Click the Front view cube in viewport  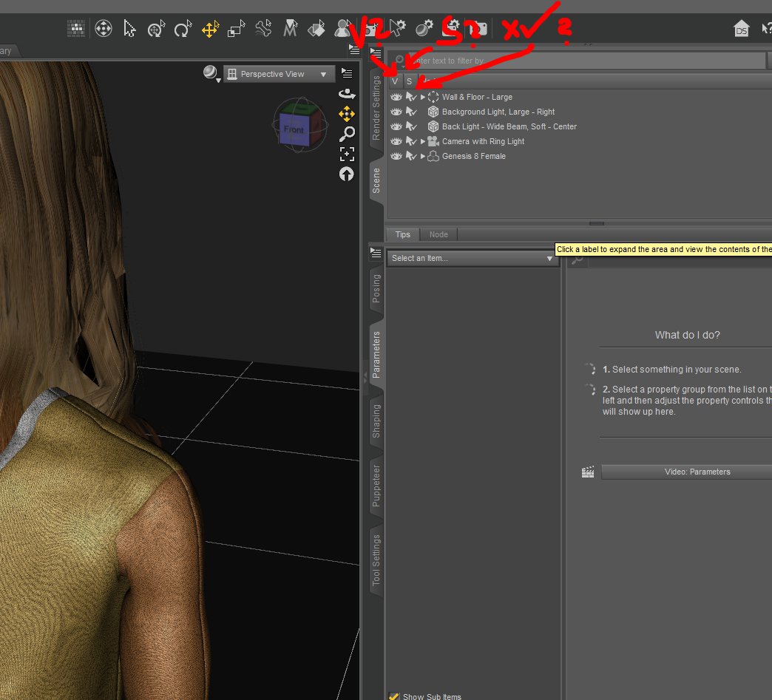pyautogui.click(x=294, y=129)
